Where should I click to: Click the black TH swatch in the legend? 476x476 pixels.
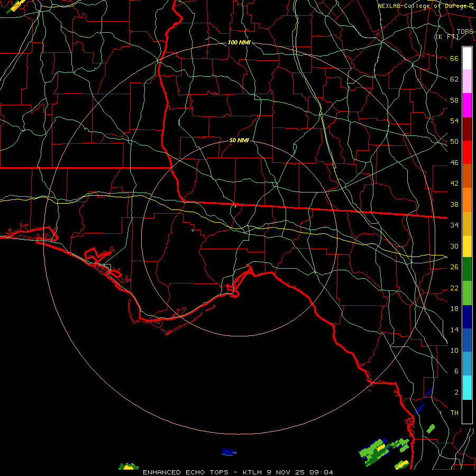[x=467, y=411]
